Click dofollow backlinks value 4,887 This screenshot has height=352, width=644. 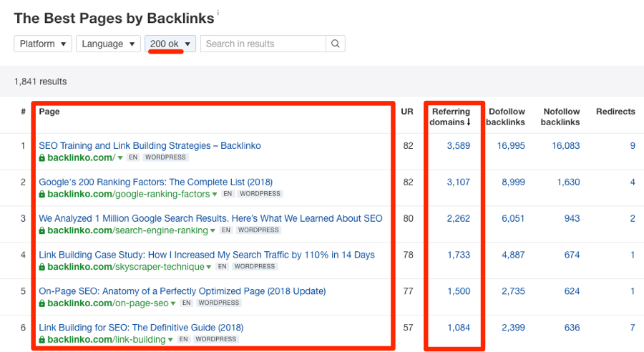click(513, 255)
